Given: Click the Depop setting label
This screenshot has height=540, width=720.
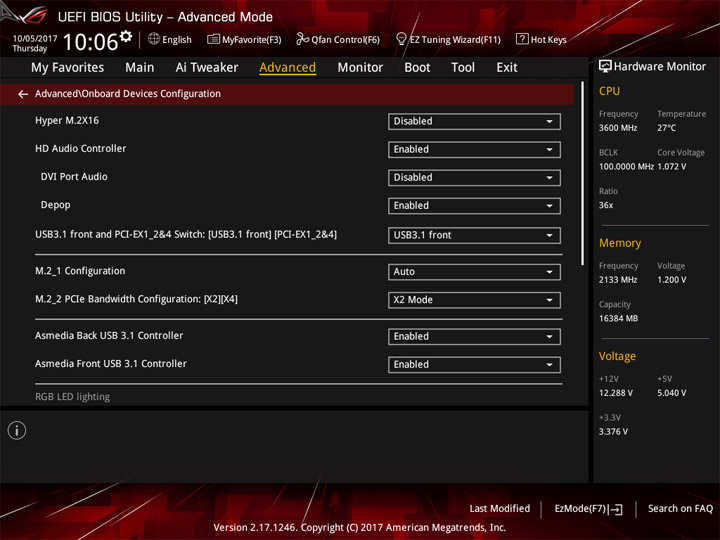Looking at the screenshot, I should [56, 205].
